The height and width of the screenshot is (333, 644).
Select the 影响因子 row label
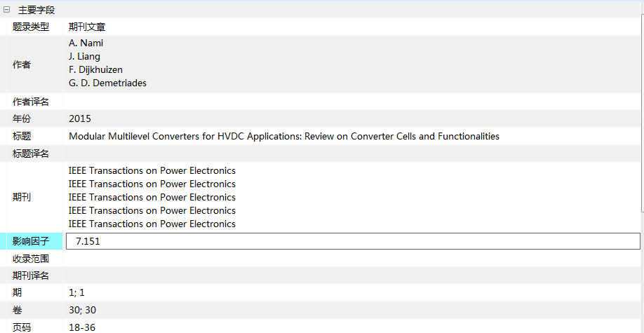31,241
